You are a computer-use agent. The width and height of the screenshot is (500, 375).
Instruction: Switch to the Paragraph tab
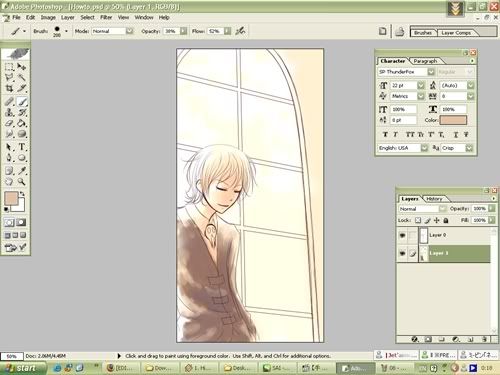click(x=425, y=61)
